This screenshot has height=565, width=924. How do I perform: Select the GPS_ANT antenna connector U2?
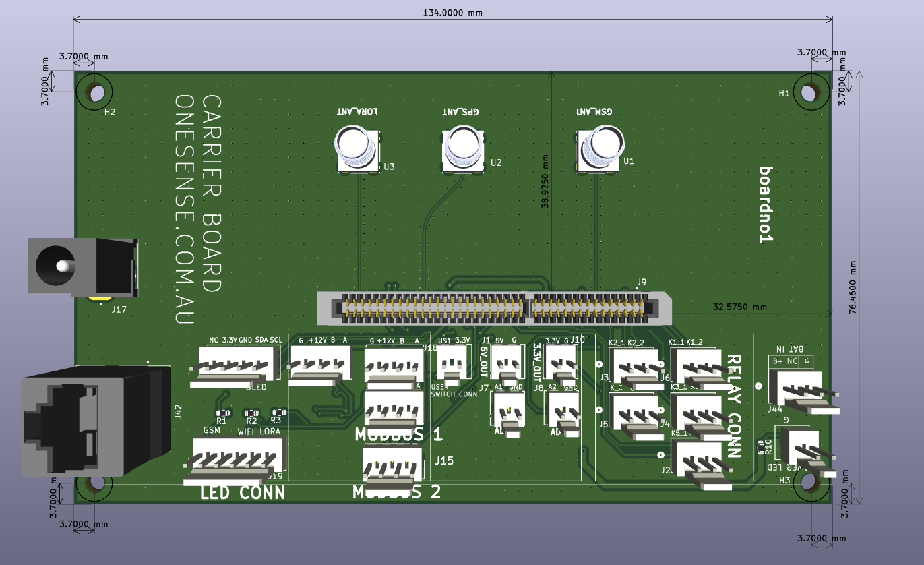click(x=463, y=149)
